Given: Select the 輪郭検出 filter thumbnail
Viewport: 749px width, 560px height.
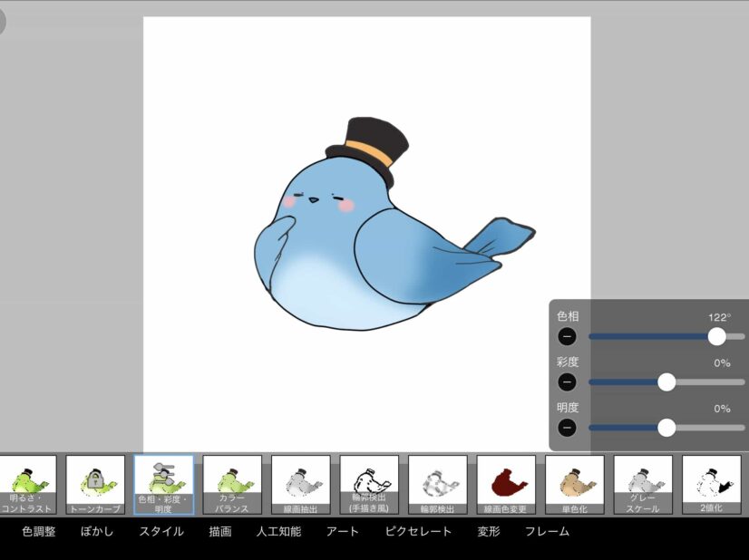Looking at the screenshot, I should (x=437, y=485).
